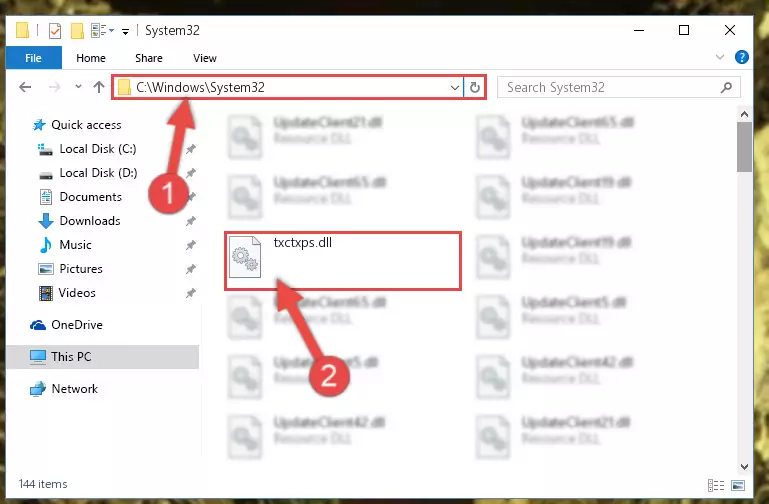Open Downloads in the sidebar

[x=90, y=221]
